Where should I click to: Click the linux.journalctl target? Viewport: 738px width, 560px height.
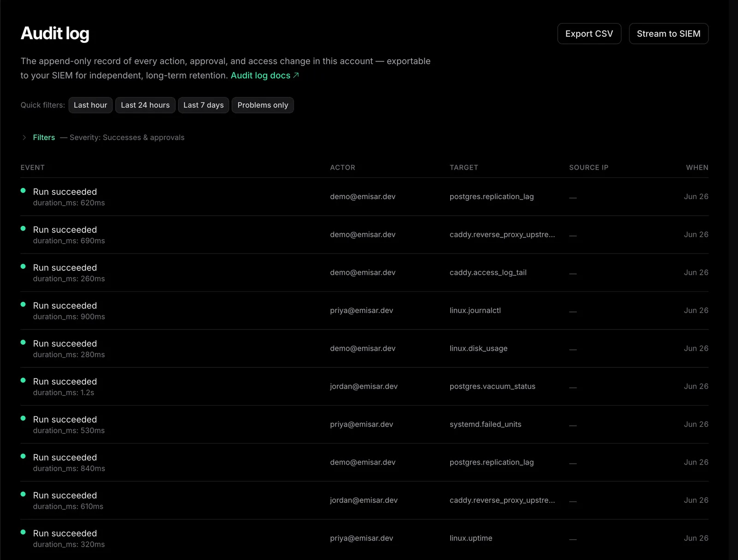click(475, 311)
